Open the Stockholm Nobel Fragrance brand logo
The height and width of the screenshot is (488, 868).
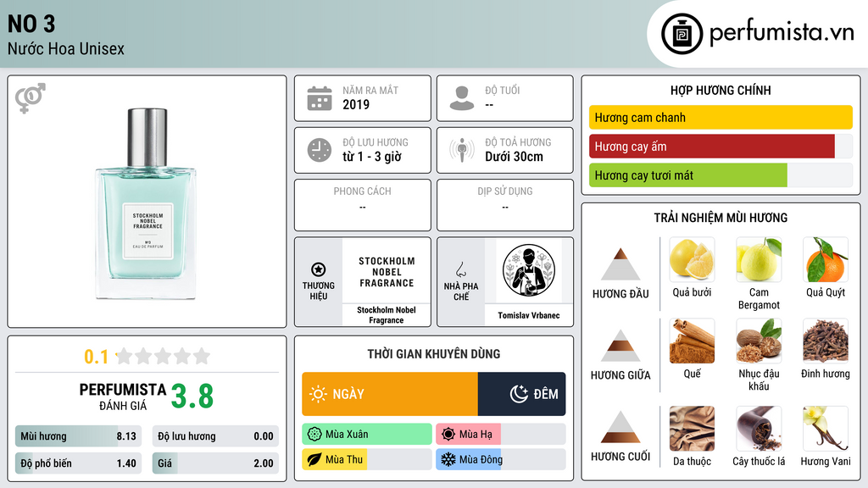pos(387,272)
